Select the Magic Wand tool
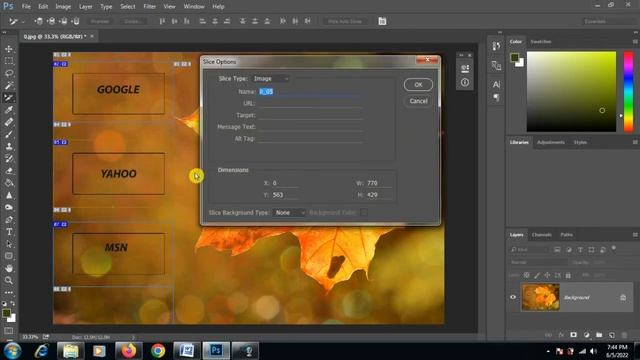Screen dimensions: 640x360 (x=9, y=86)
